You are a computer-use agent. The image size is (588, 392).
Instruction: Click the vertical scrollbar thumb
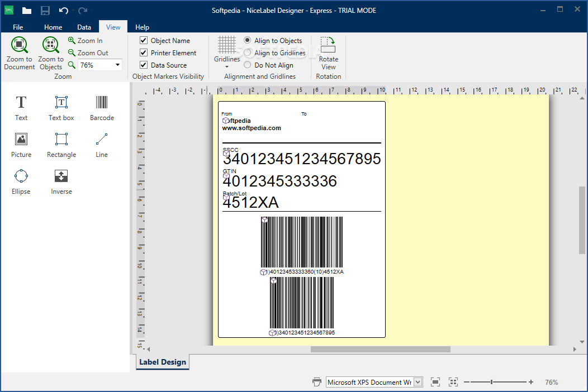(582, 220)
